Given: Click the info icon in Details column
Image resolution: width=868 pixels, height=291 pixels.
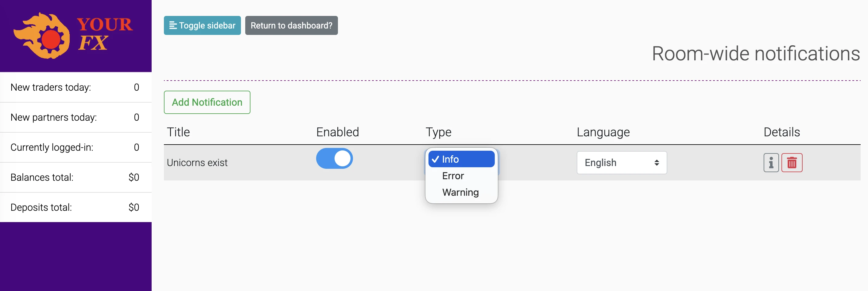Looking at the screenshot, I should [x=771, y=162].
